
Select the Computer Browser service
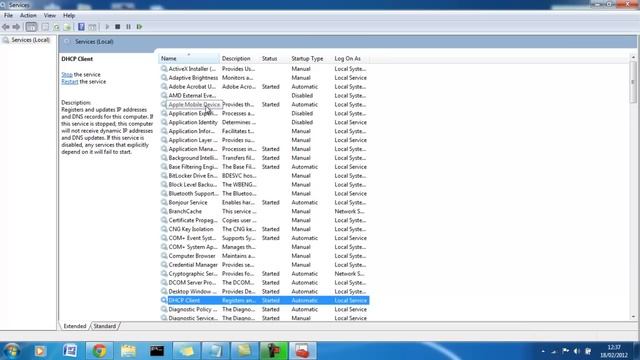[x=264, y=256]
